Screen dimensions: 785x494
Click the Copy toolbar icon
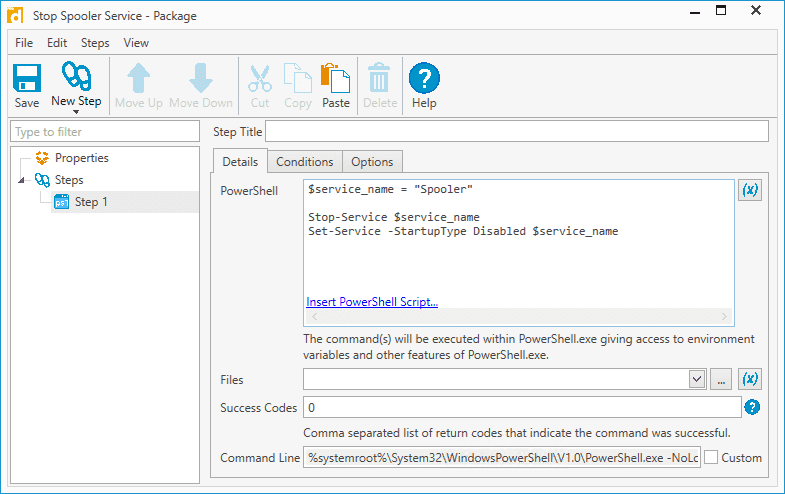[x=298, y=78]
